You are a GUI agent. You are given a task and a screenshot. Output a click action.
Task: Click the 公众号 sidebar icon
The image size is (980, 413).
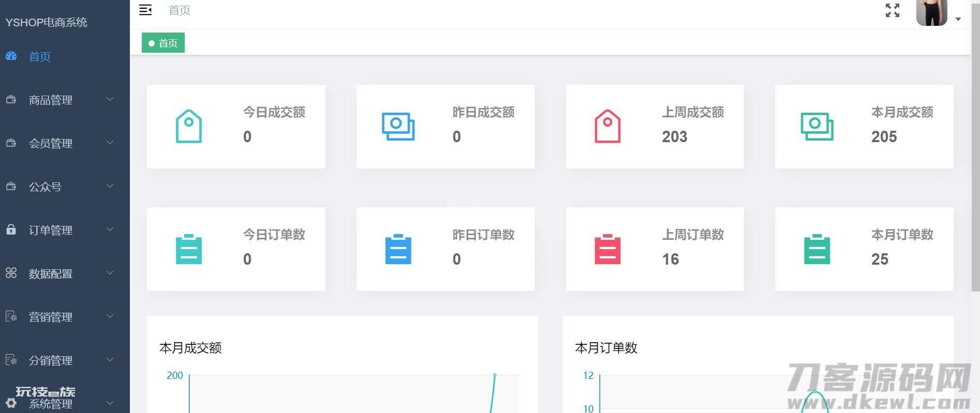(11, 186)
